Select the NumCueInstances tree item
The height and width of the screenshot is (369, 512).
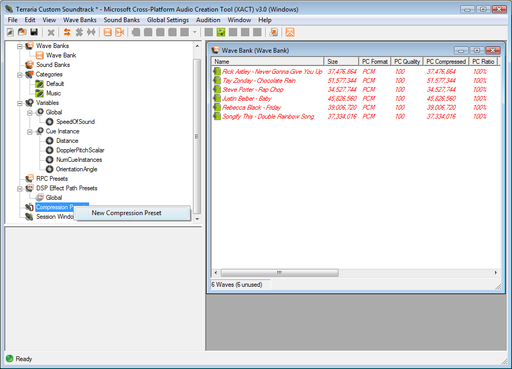click(79, 160)
